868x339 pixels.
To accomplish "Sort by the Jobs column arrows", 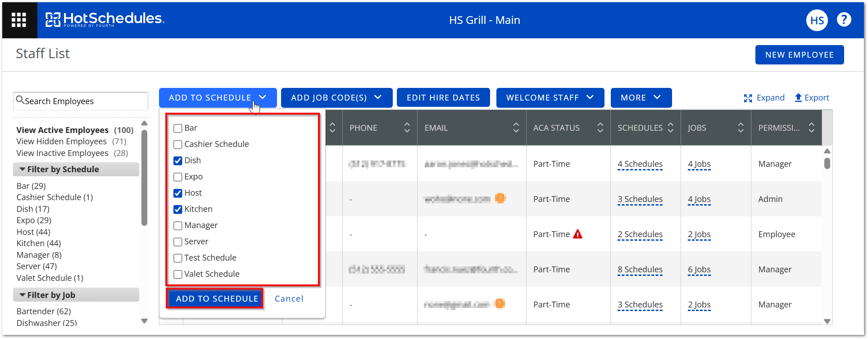I will pyautogui.click(x=741, y=128).
